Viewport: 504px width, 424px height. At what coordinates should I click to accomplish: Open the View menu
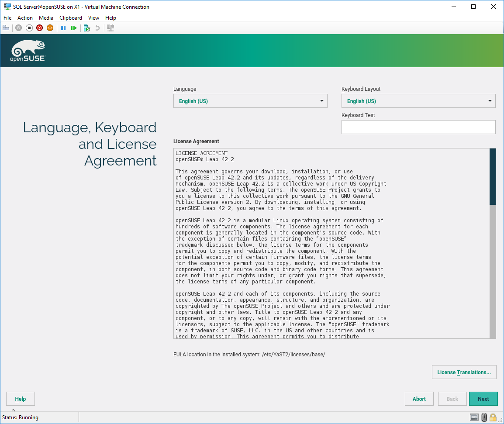point(93,17)
